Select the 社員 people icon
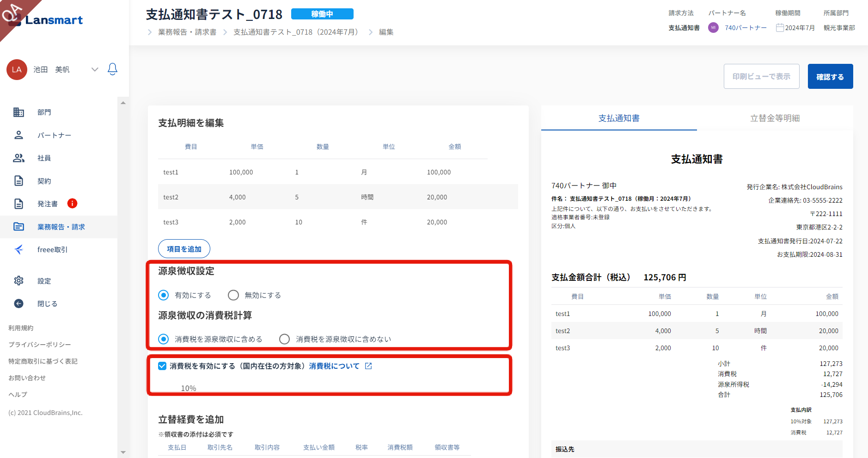The height and width of the screenshot is (458, 868). (x=18, y=158)
